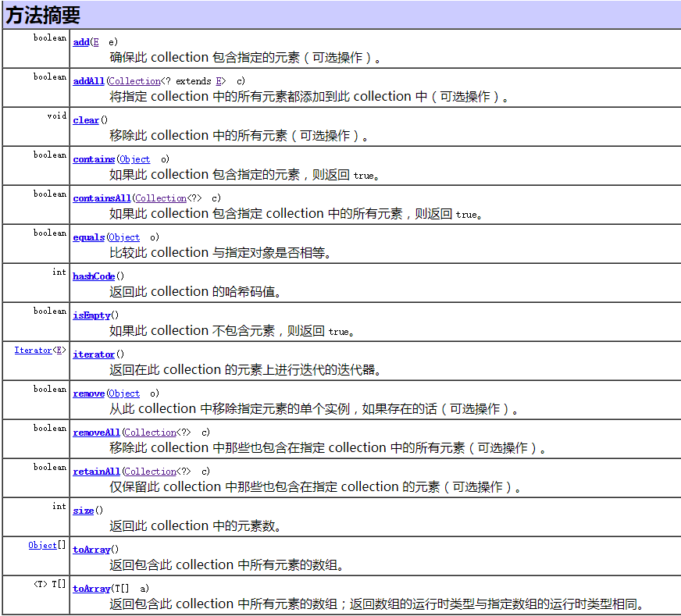681x616 pixels.
Task: Open the remove method link
Action: [88, 393]
